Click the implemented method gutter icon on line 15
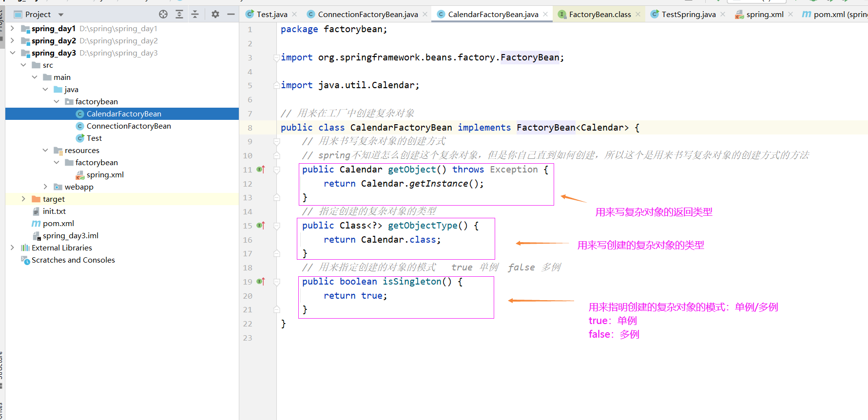868x420 pixels. (261, 226)
